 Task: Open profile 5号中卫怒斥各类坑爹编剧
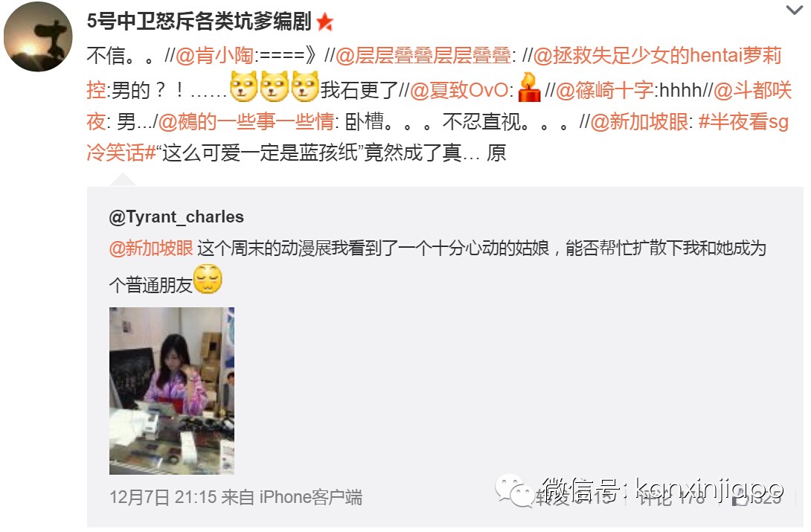199,21
